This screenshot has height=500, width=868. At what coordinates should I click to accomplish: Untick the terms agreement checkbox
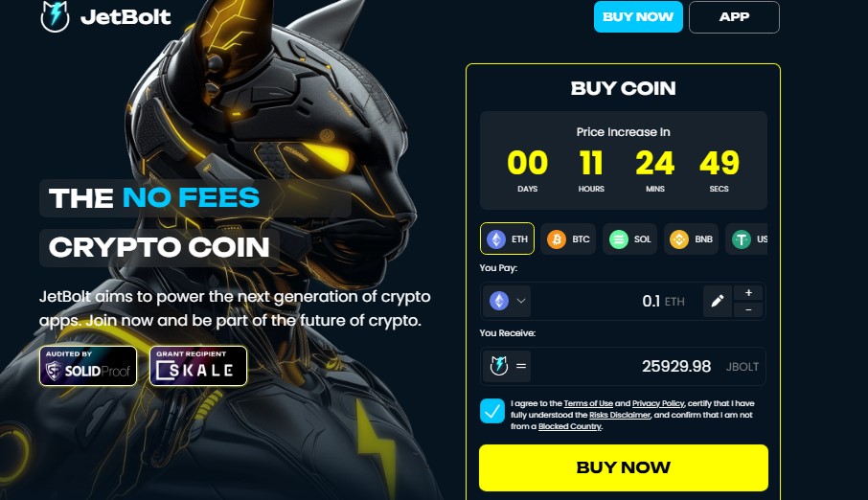click(x=492, y=411)
